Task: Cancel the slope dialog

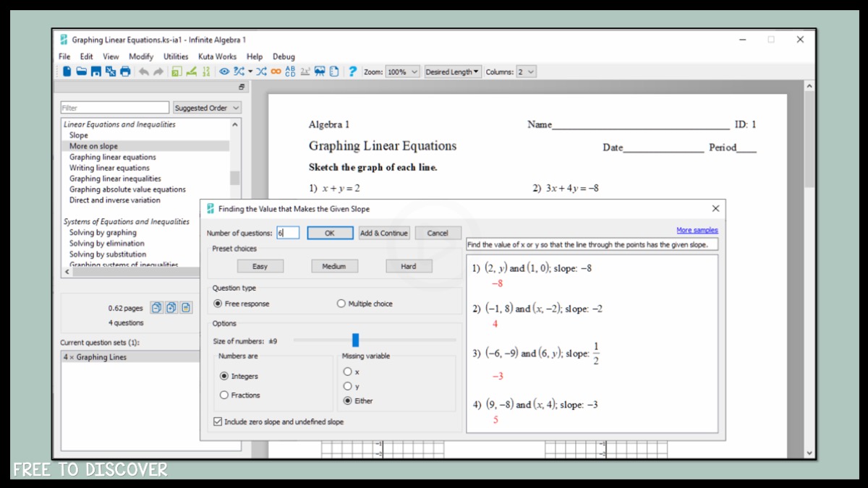Action: point(438,233)
